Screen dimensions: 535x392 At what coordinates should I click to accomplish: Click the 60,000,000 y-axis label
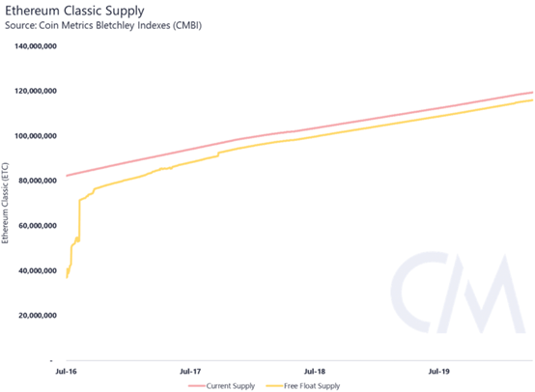[38, 226]
